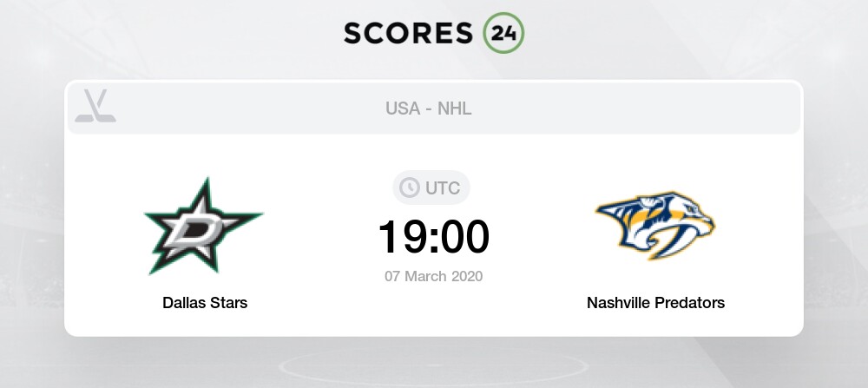
Task: Click the UTC label text
Action: (443, 188)
